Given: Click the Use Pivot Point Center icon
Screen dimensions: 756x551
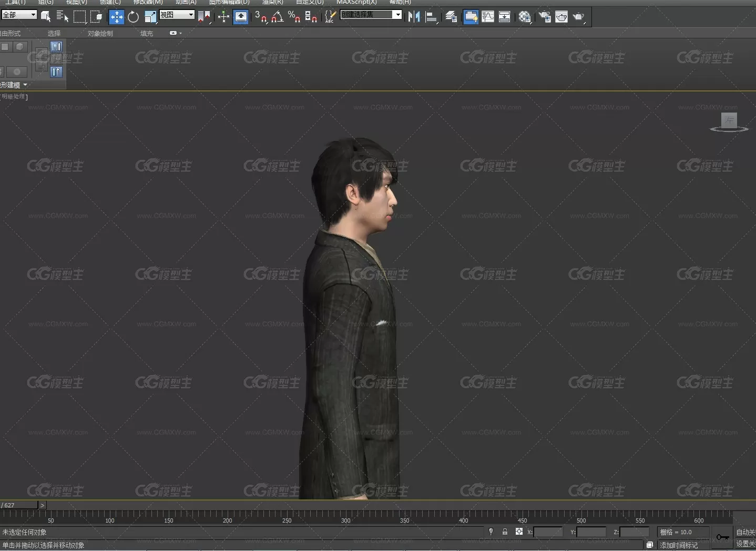Looking at the screenshot, I should click(205, 17).
